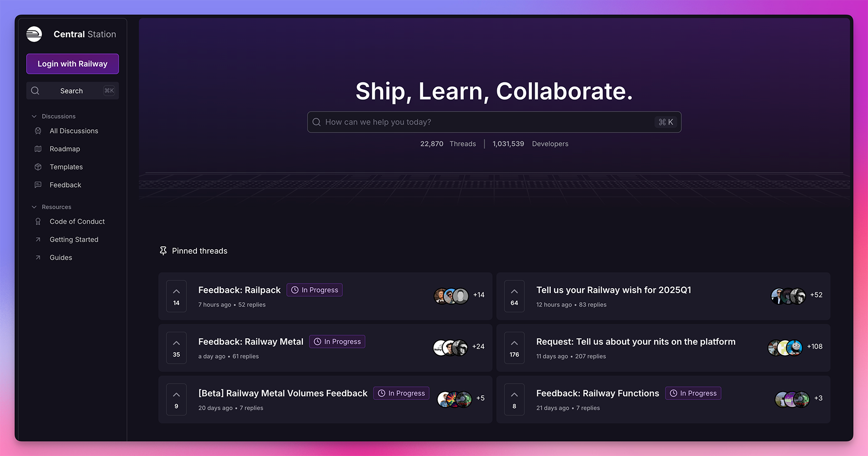Open All Discussions in sidebar
The image size is (868, 456).
pos(74,131)
